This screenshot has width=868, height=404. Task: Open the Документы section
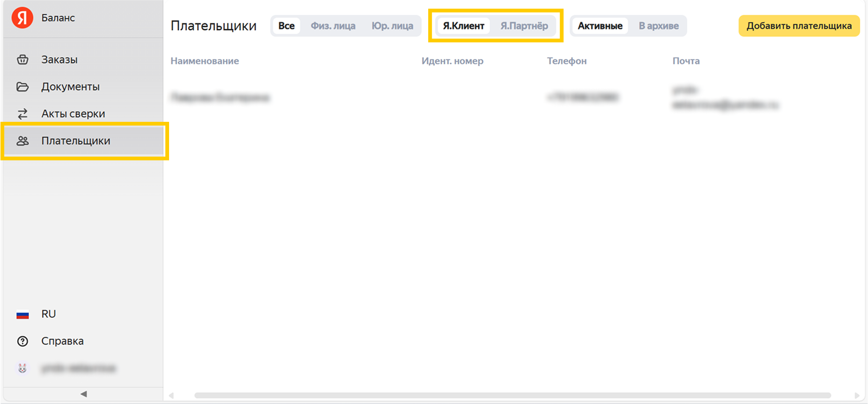coord(70,87)
